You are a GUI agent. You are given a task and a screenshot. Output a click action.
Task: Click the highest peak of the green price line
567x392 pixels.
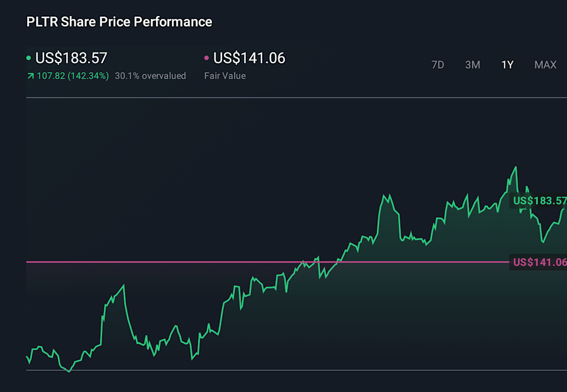(x=514, y=167)
